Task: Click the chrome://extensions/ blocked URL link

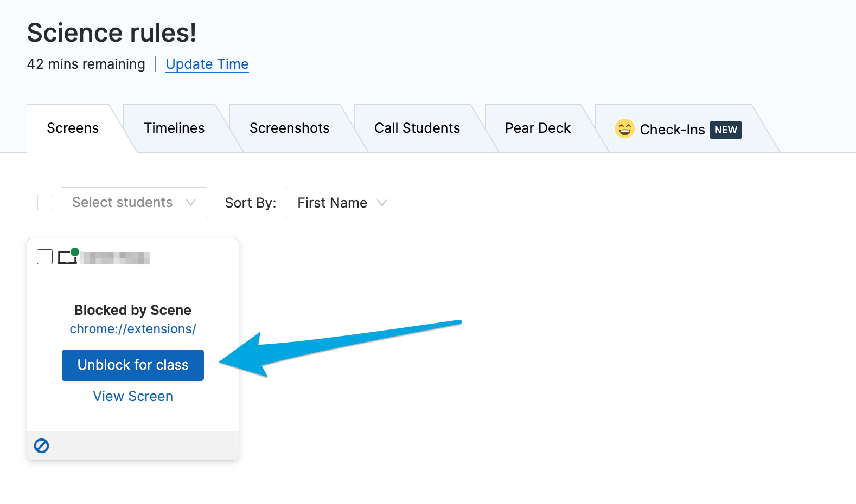Action: [x=133, y=329]
